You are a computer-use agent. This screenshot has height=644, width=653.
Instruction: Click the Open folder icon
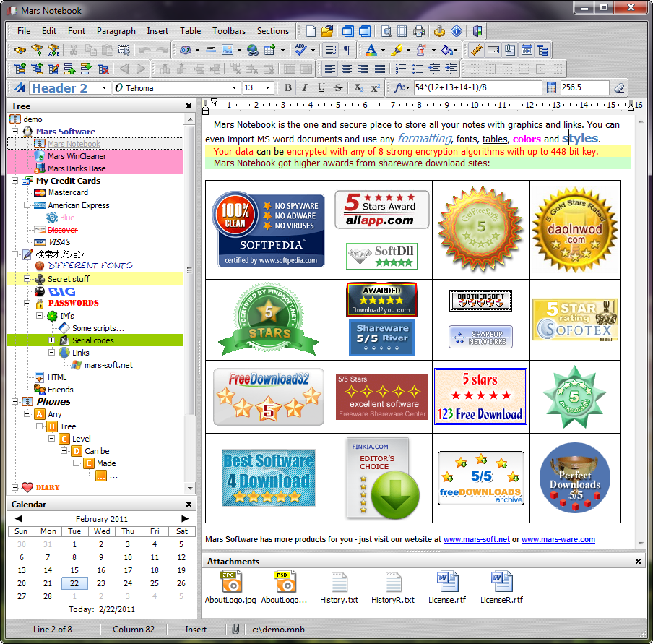point(327,31)
